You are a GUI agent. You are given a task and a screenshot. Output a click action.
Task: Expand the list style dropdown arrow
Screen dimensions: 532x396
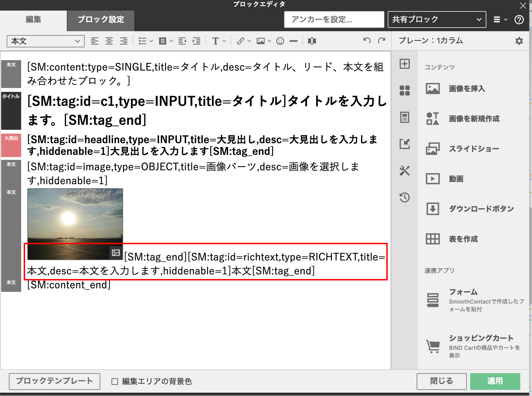pyautogui.click(x=151, y=41)
